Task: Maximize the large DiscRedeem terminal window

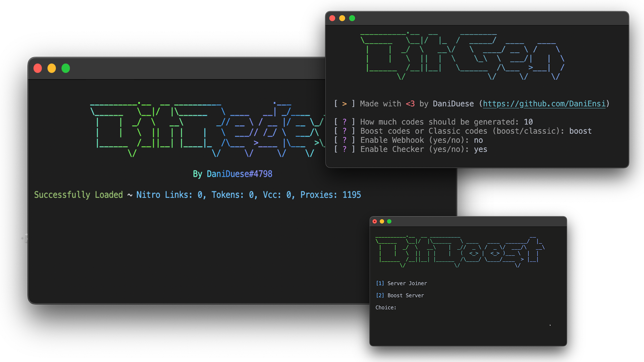Action: 66,68
